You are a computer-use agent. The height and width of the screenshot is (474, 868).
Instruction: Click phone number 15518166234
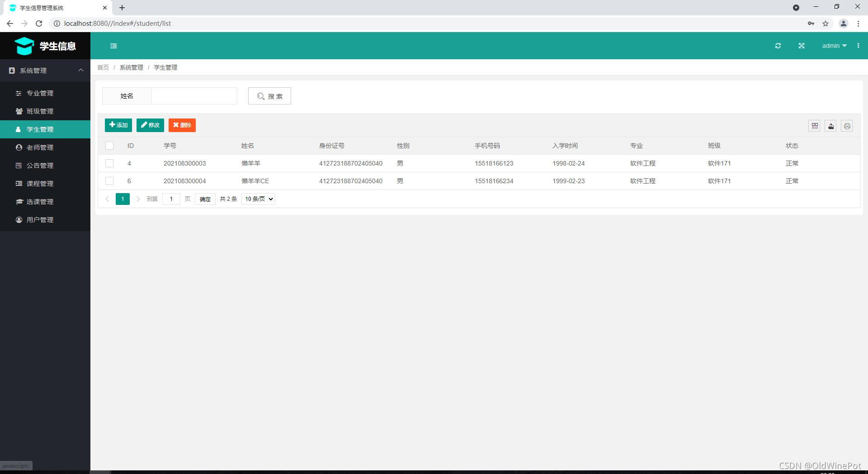[494, 181]
